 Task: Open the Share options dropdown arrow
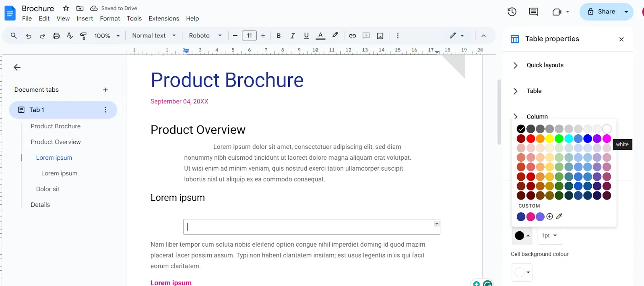pos(626,12)
